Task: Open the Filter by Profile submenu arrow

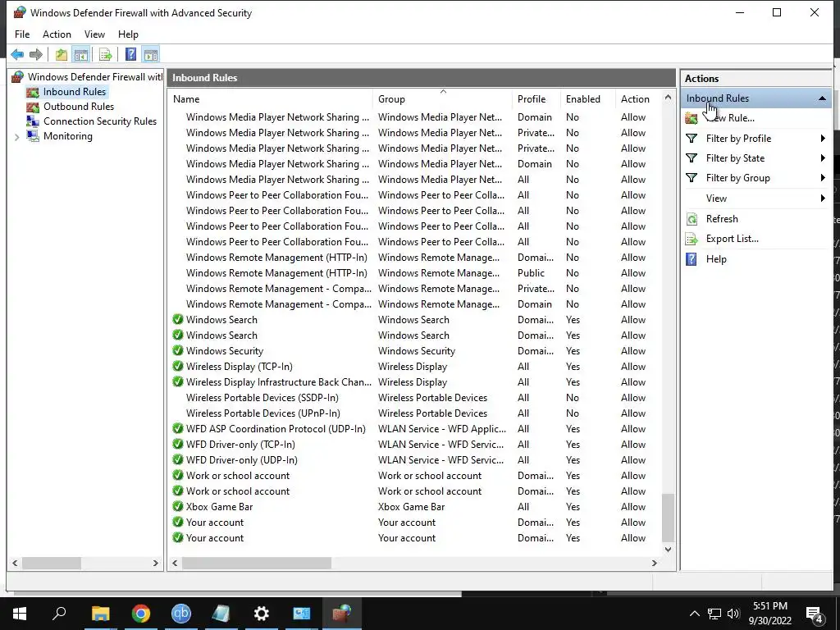Action: click(823, 138)
